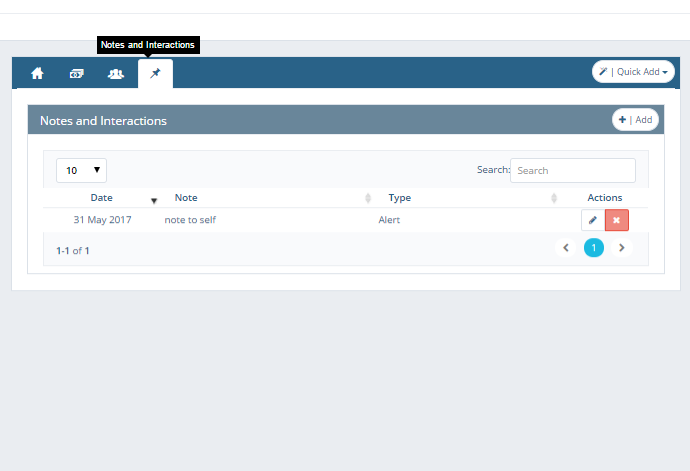Go to the previous page with the left chevron
Image resolution: width=690 pixels, height=471 pixels.
point(566,248)
